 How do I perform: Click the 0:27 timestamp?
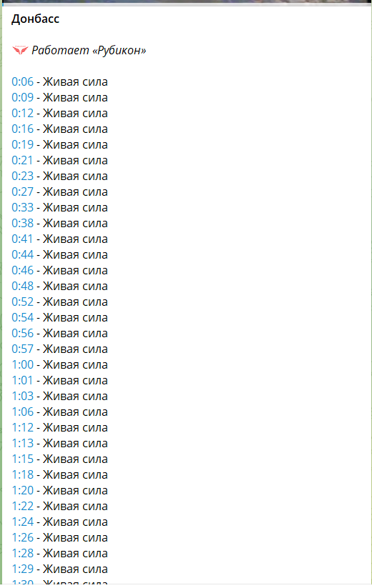(x=22, y=191)
